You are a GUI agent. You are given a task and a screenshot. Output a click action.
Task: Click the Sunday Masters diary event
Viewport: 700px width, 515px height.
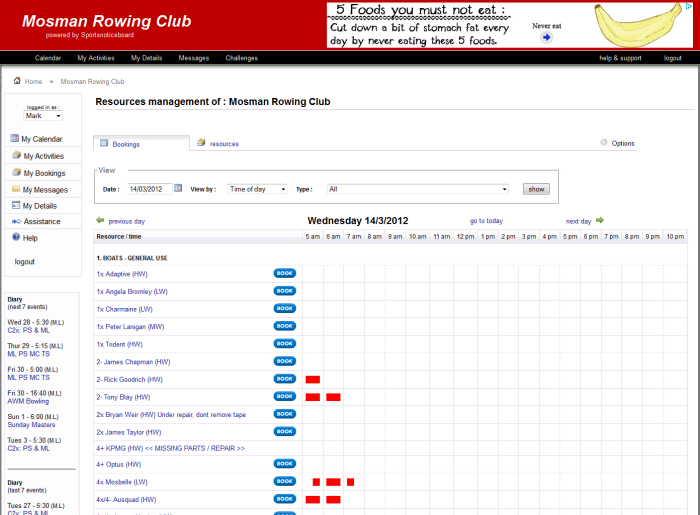31,425
